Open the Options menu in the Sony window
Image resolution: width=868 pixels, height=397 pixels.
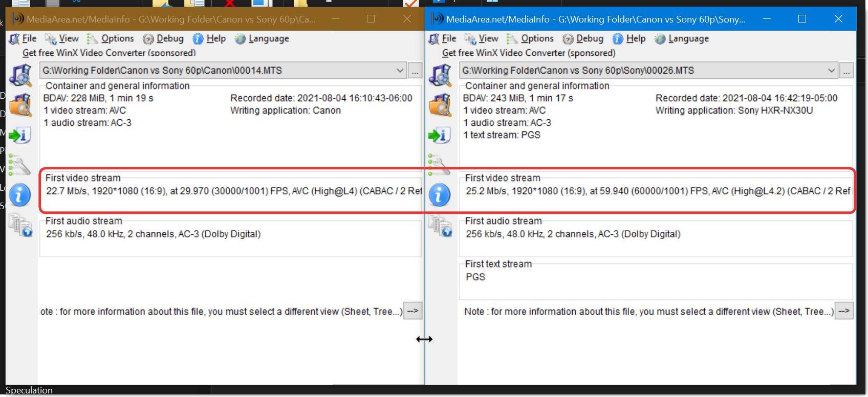[530, 38]
